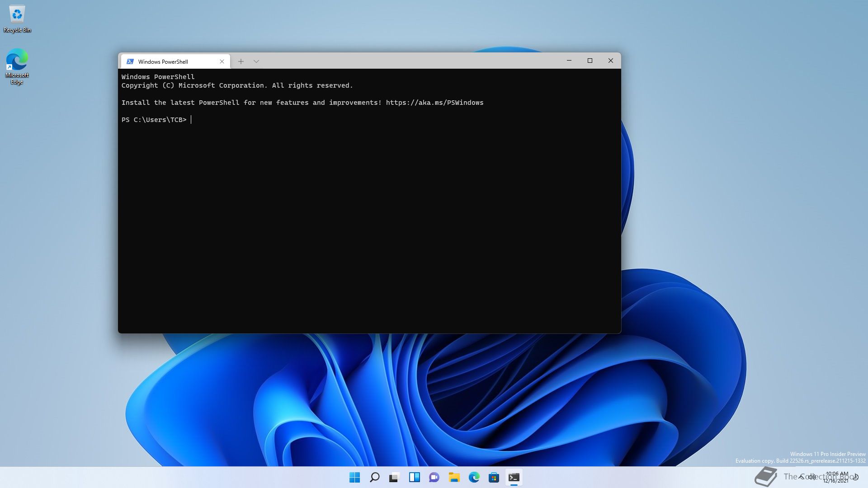The width and height of the screenshot is (868, 488).
Task: Click the PowerShell icon in the tab
Action: (130, 61)
